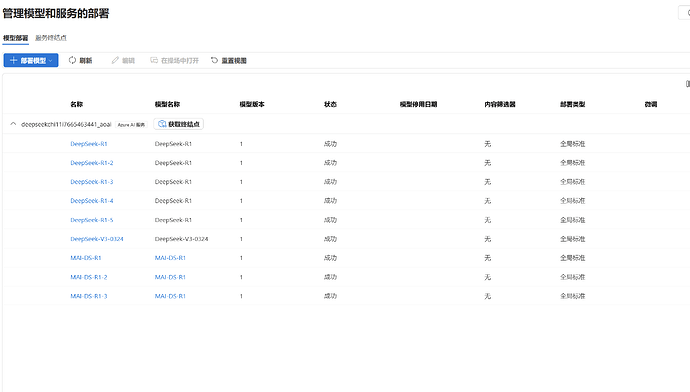Click the 刷新 refresh button
The height and width of the screenshot is (392, 690).
point(81,60)
